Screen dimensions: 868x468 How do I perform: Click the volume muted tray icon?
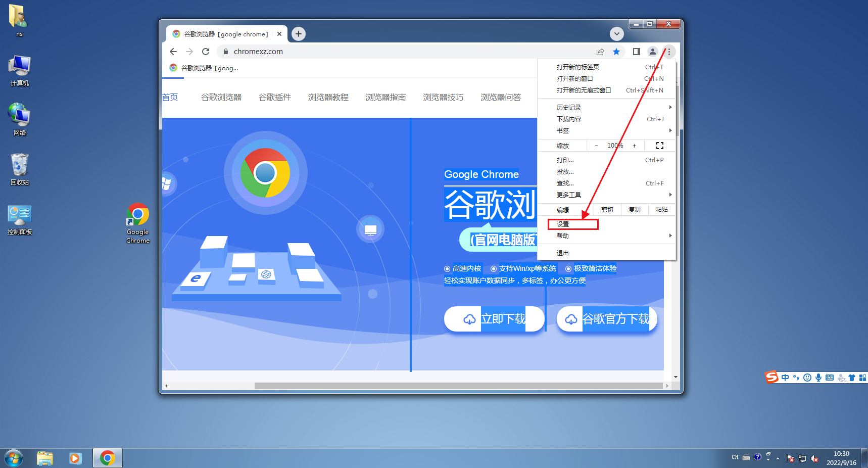click(814, 458)
